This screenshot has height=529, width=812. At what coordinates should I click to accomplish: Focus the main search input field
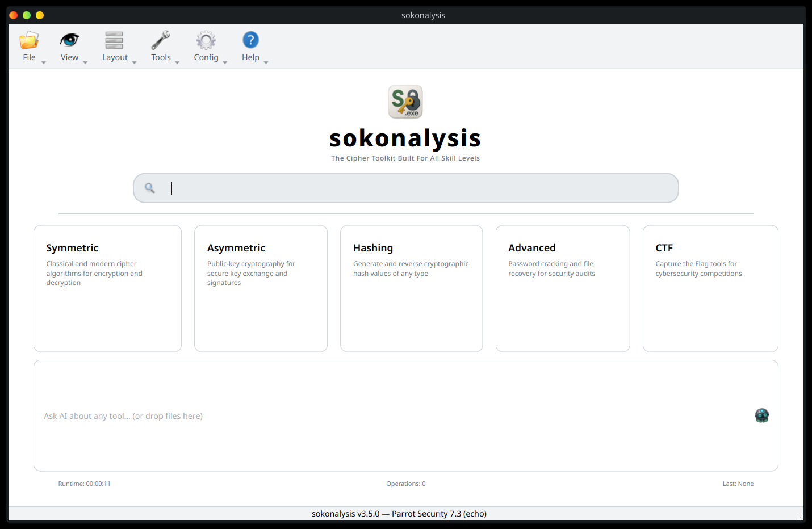pos(406,188)
